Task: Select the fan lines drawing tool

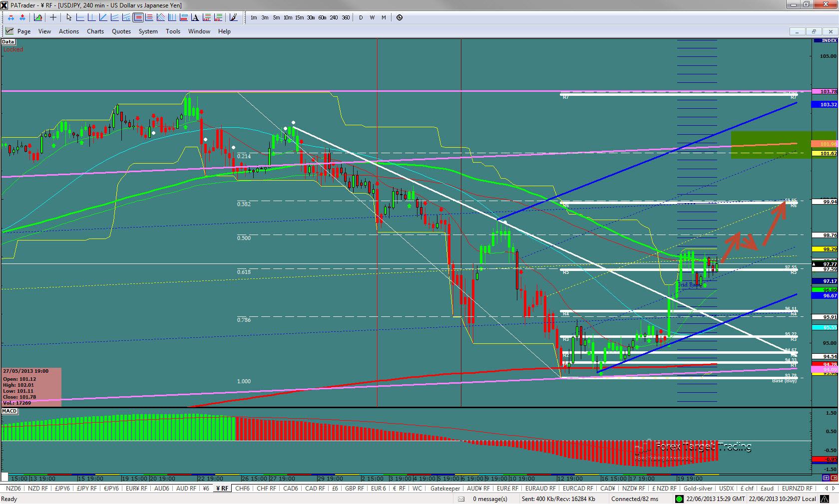Action: [161, 17]
